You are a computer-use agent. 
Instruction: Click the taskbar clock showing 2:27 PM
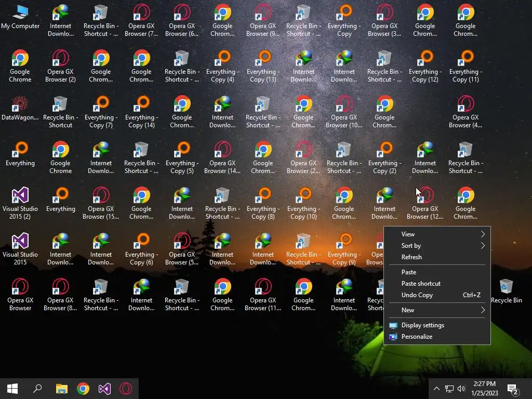click(x=485, y=389)
